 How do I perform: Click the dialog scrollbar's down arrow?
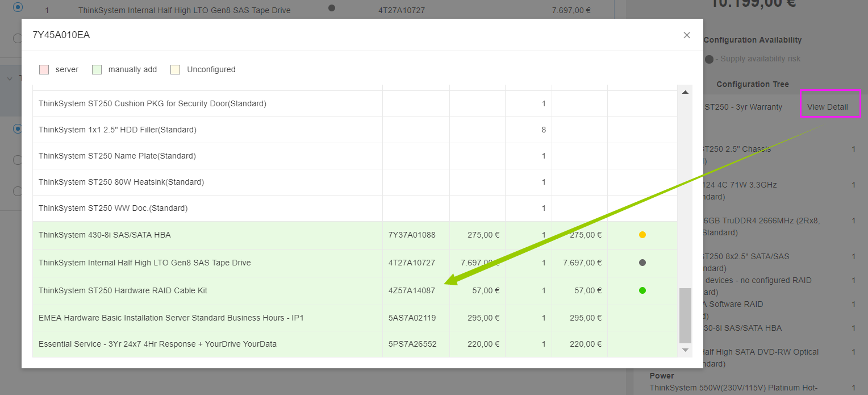click(685, 351)
